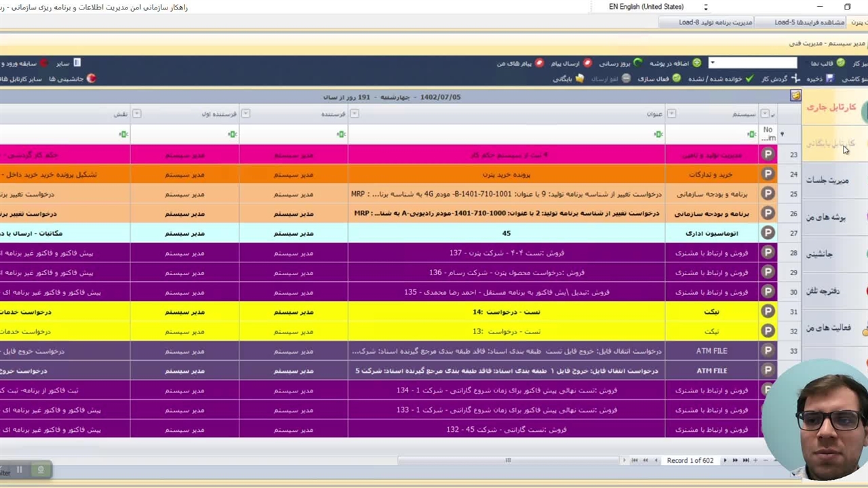868x488 pixels.
Task: Open the 'فرستنده' column filter dropdown
Action: point(354,114)
